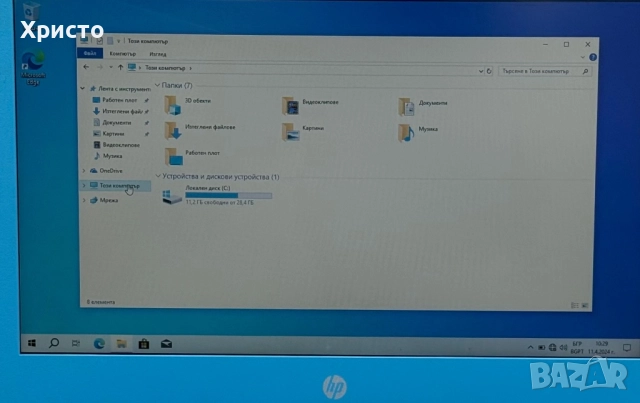Open the taskbar clock and date

[x=601, y=347]
